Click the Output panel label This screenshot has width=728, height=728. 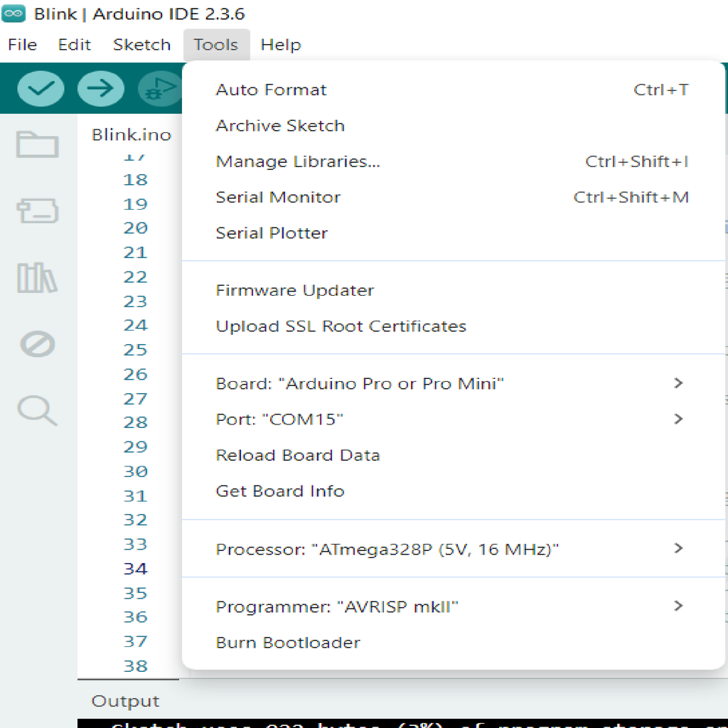(125, 700)
